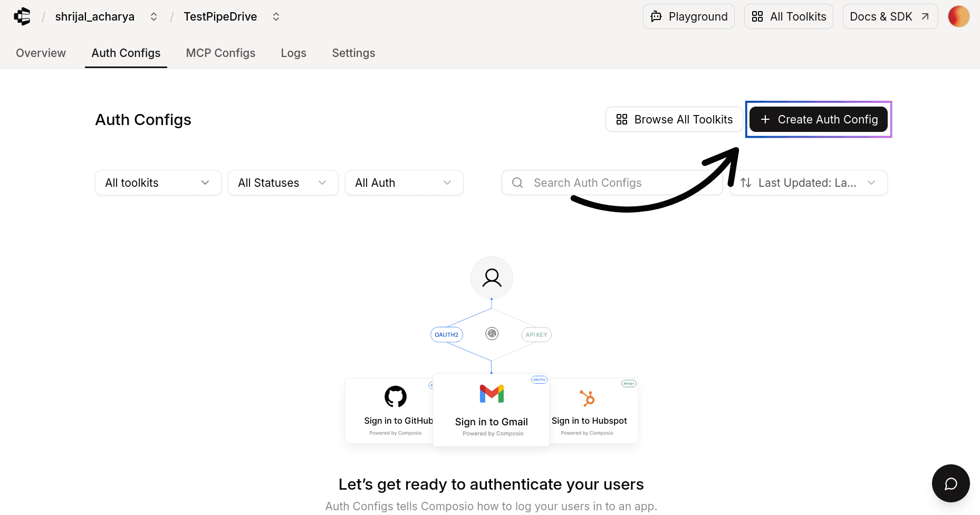The image size is (980, 515).
Task: Click the grid icon in Browse All Toolkits
Action: pos(622,119)
